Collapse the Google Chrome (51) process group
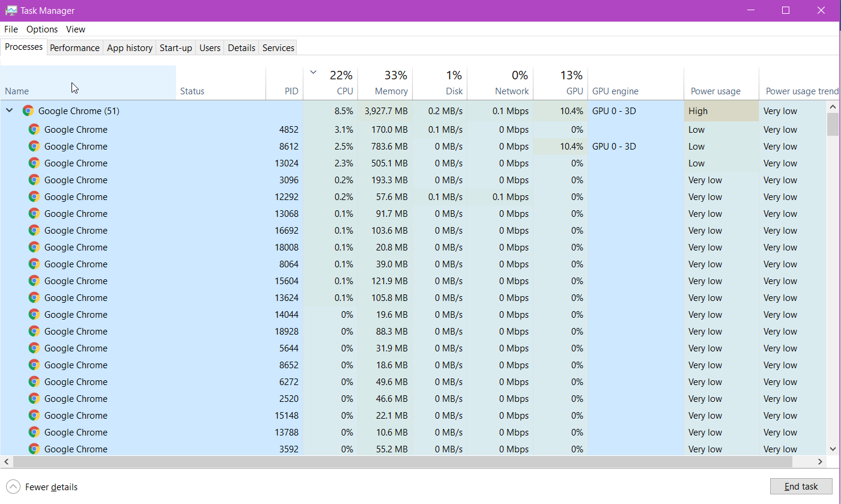Screen dimensions: 841x504 (x=9, y=111)
